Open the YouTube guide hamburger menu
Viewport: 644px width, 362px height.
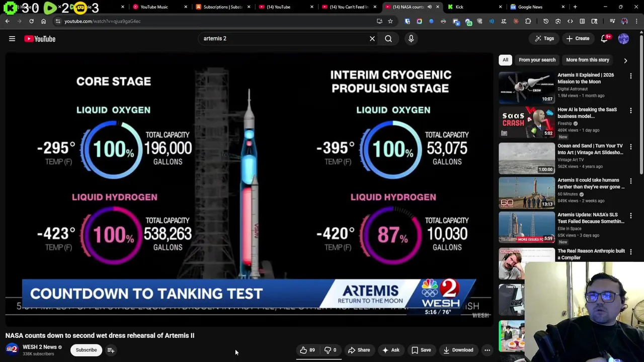point(12,39)
